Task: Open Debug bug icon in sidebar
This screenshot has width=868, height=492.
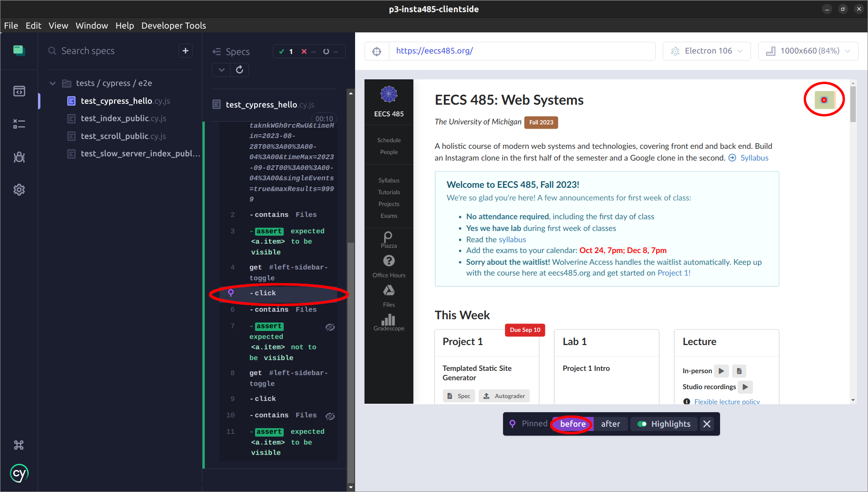Action: [19, 157]
